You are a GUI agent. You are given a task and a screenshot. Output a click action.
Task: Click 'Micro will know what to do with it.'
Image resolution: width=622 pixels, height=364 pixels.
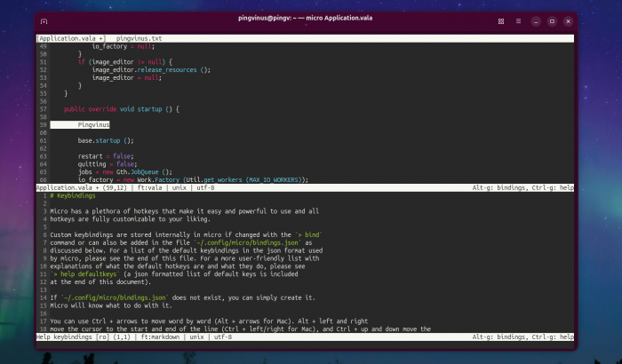click(111, 305)
